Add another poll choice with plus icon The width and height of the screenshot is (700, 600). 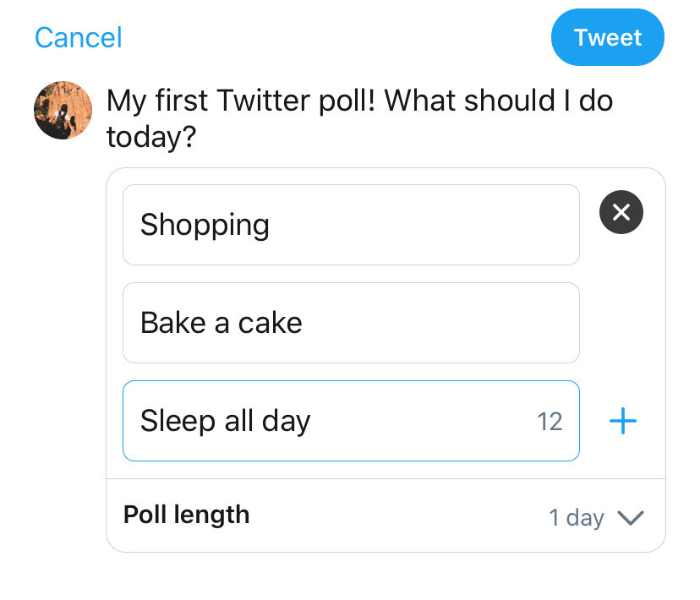[623, 421]
